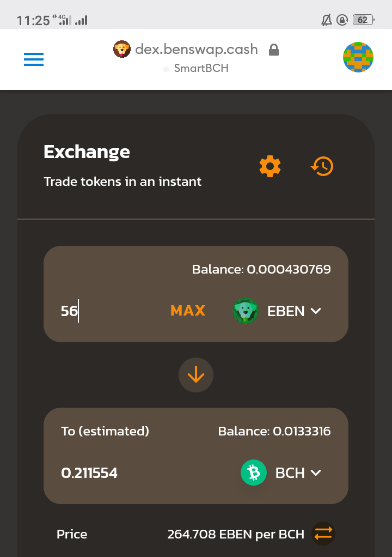Click the dex.benswap.cash address text
The width and height of the screenshot is (392, 557).
(x=197, y=49)
